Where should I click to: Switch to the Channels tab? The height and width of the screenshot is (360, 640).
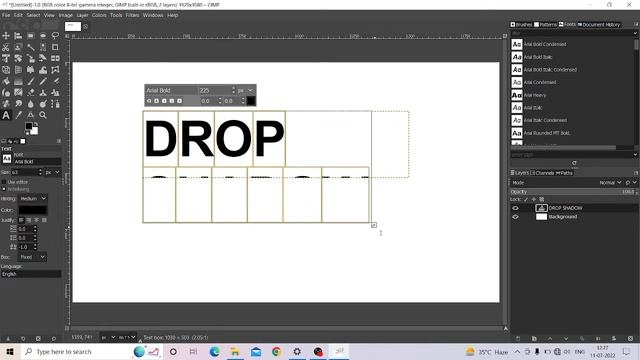pyautogui.click(x=542, y=173)
